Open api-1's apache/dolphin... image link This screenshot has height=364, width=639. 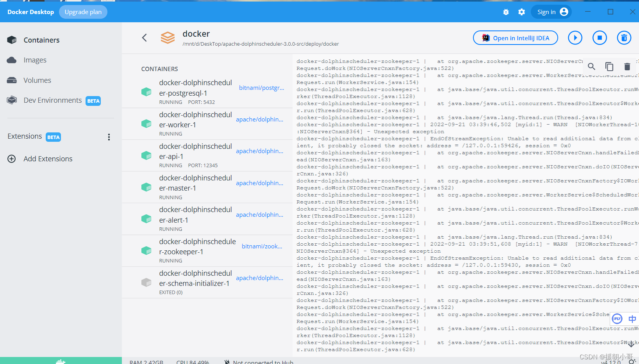tap(260, 151)
